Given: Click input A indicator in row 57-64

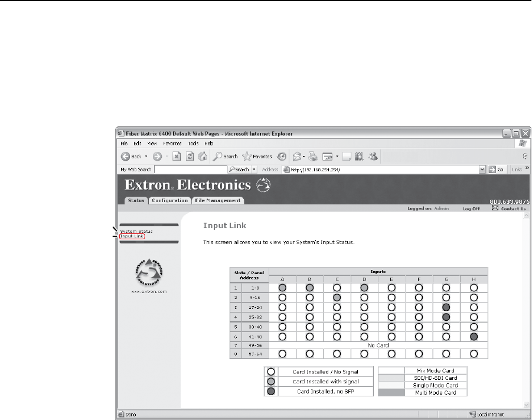Looking at the screenshot, I should point(282,354).
